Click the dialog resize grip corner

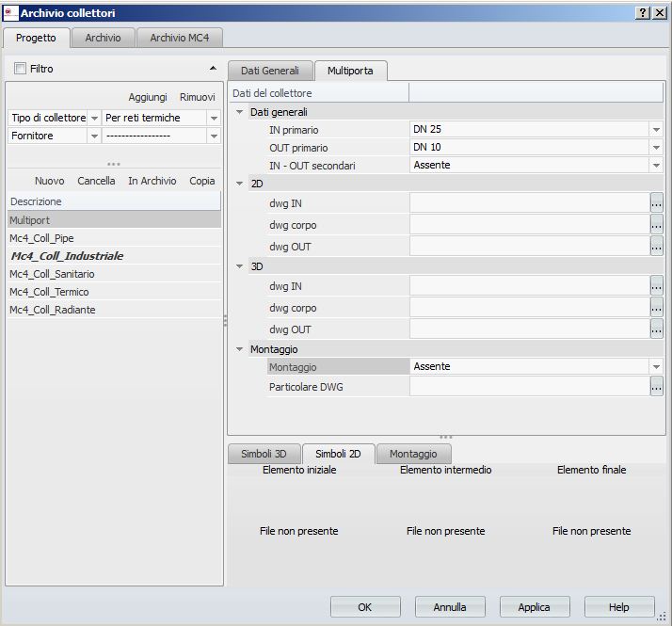pos(663,617)
